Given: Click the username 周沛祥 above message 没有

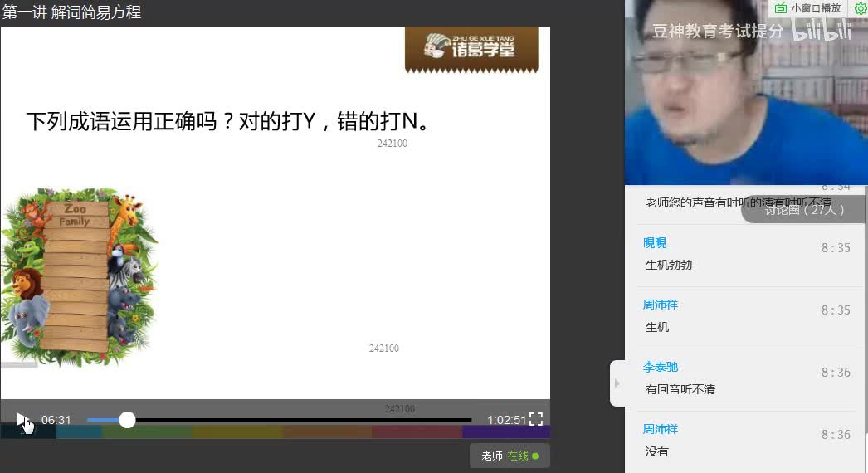Looking at the screenshot, I should coord(661,429).
